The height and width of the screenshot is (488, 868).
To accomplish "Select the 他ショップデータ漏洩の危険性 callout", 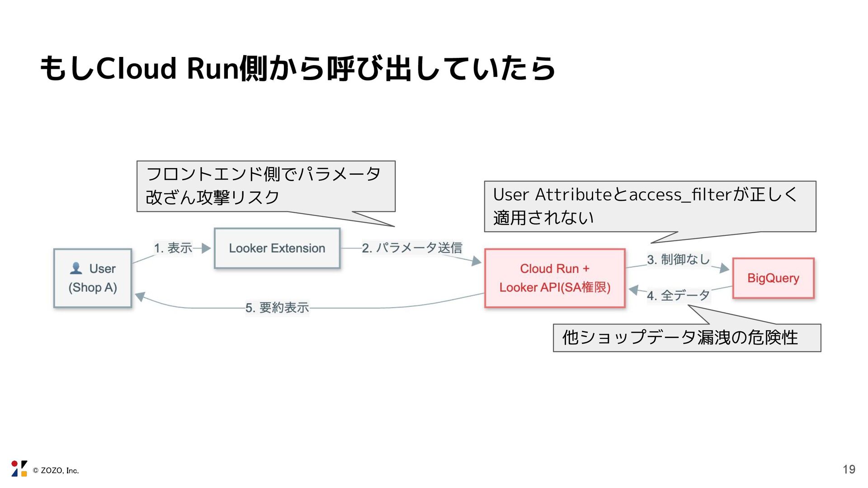I will pyautogui.click(x=686, y=338).
